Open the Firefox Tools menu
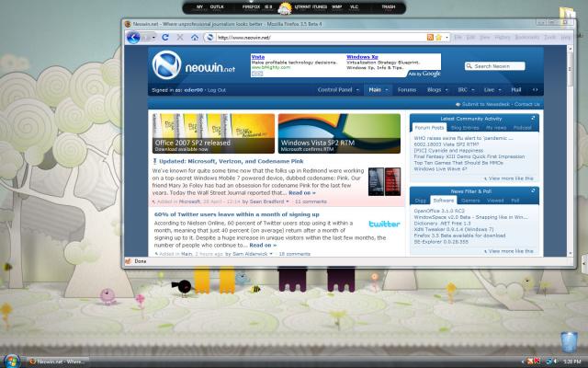Image resolution: width=588 pixels, height=368 pixels. tap(549, 37)
